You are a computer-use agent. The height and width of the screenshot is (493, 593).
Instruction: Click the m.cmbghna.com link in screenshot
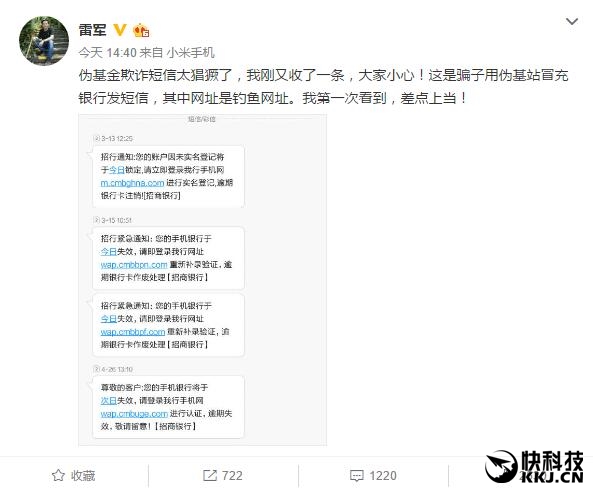click(132, 183)
